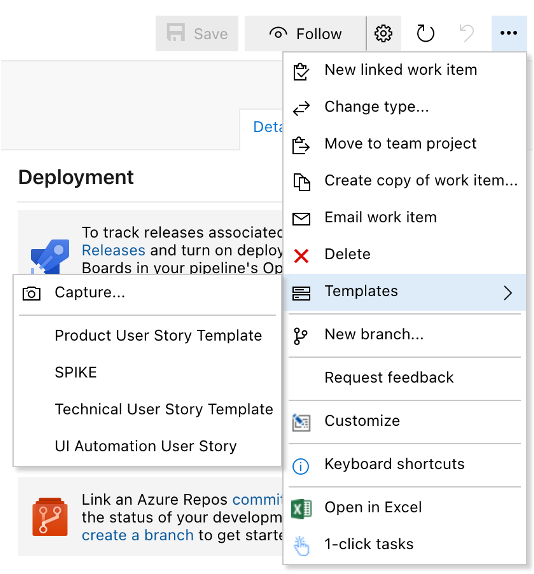534x574 pixels.
Task: Expand the Templates submenu chevron
Action: (x=508, y=293)
